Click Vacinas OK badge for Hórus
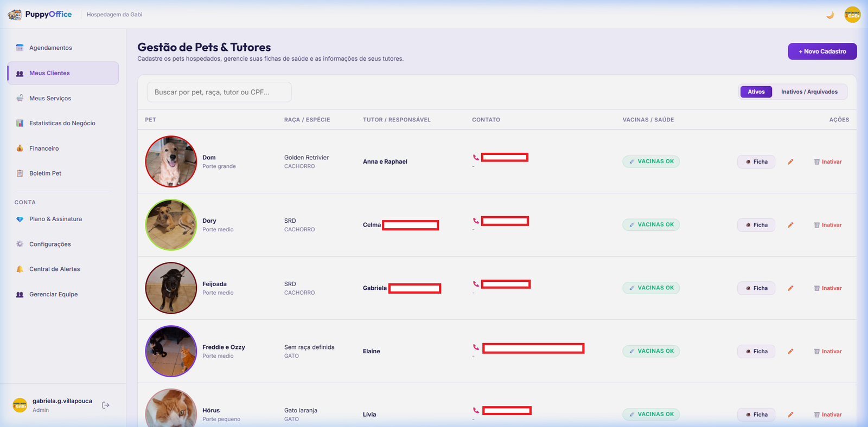The width and height of the screenshot is (868, 427). pos(651,415)
